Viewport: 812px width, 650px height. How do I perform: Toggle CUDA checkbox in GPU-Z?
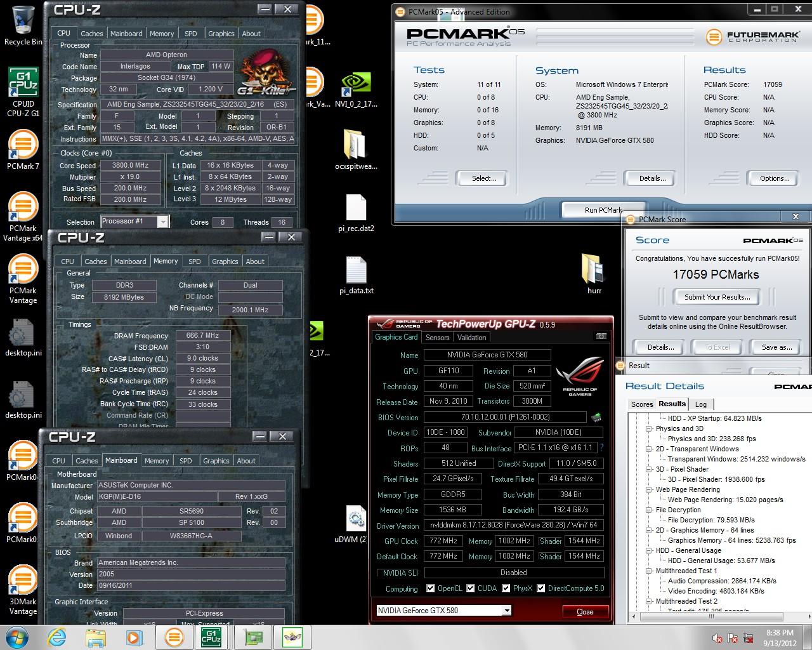[471, 588]
